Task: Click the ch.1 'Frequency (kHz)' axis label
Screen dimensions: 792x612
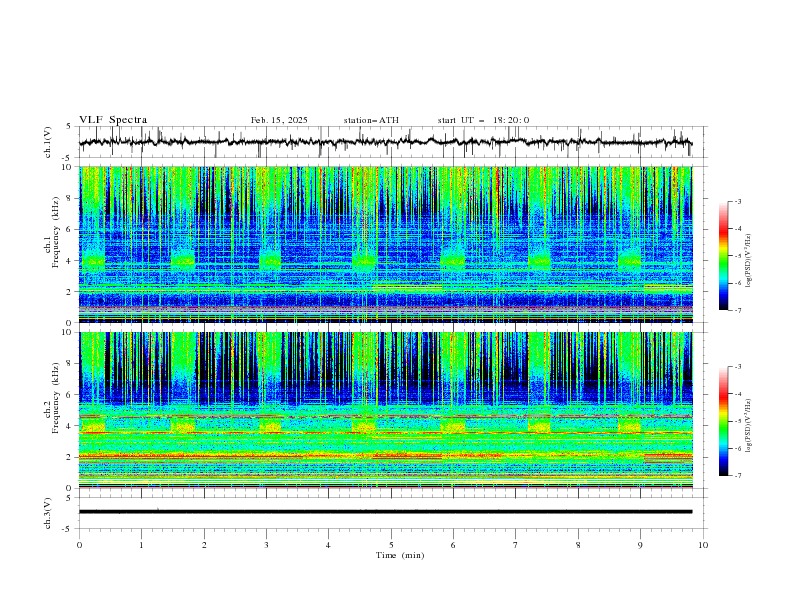Action: (x=55, y=232)
